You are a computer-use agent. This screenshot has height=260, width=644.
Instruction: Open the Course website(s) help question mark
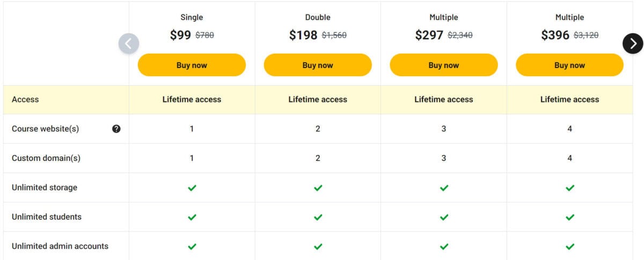click(x=116, y=129)
